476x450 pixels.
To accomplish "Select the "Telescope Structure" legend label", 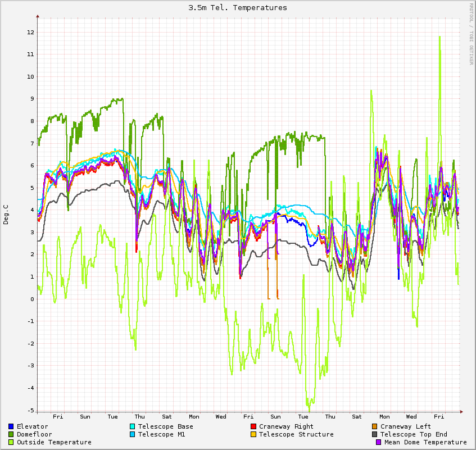I will click(296, 434).
